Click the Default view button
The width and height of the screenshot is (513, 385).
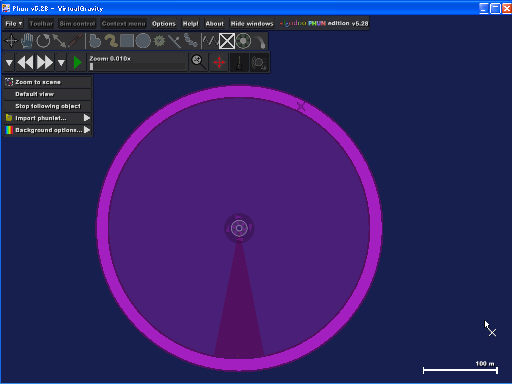click(x=48, y=94)
